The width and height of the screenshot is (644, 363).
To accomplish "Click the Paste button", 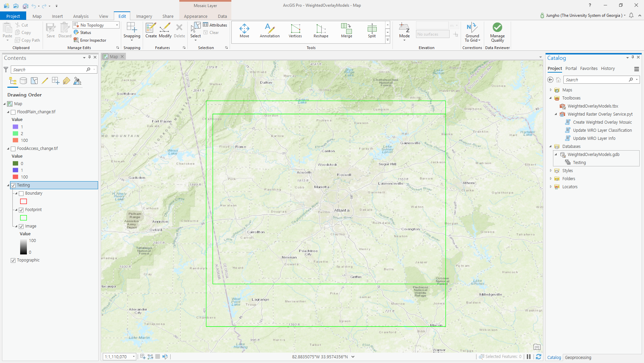I will pyautogui.click(x=7, y=32).
